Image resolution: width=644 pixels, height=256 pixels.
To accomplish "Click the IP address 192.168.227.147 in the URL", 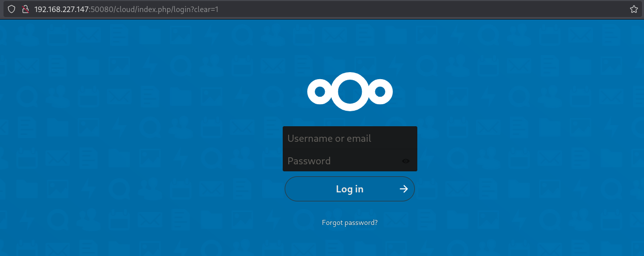I will 61,9.
